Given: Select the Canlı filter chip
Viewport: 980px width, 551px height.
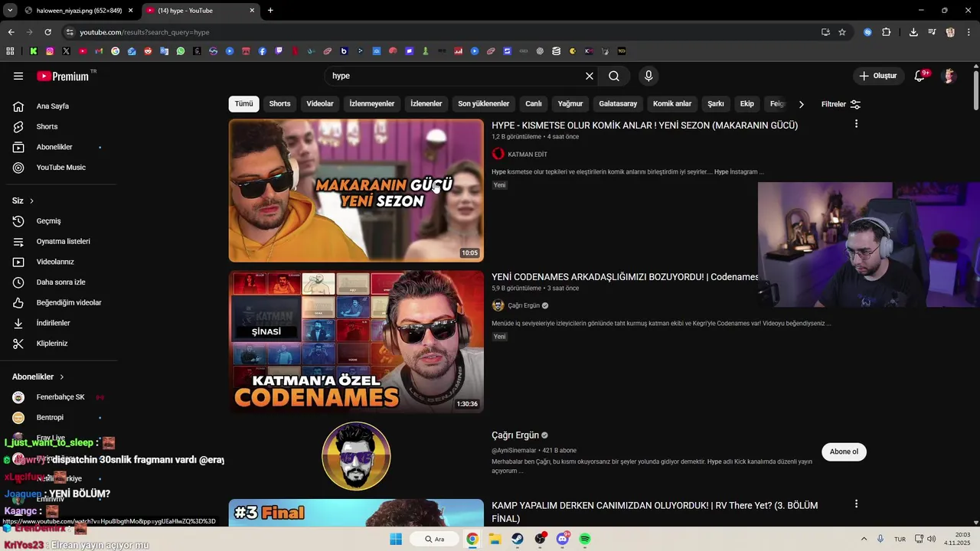Looking at the screenshot, I should (x=534, y=104).
